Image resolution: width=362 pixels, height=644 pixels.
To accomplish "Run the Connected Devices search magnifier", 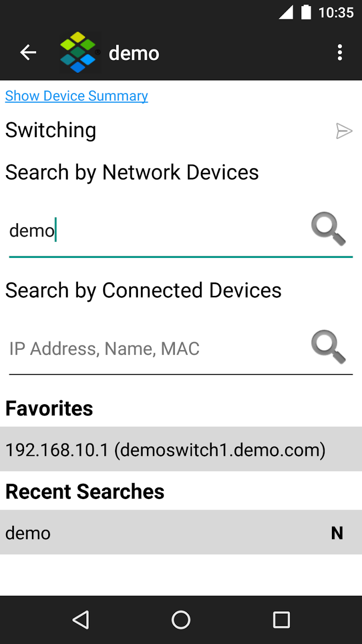I will point(329,348).
